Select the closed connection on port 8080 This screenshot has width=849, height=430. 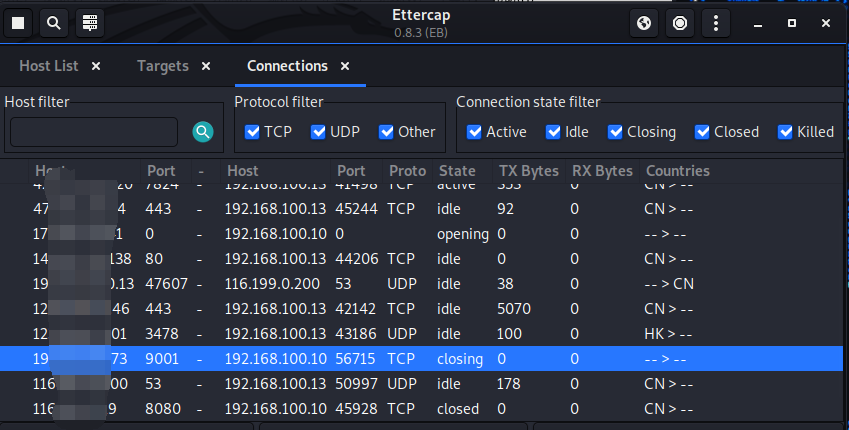[x=422, y=408]
